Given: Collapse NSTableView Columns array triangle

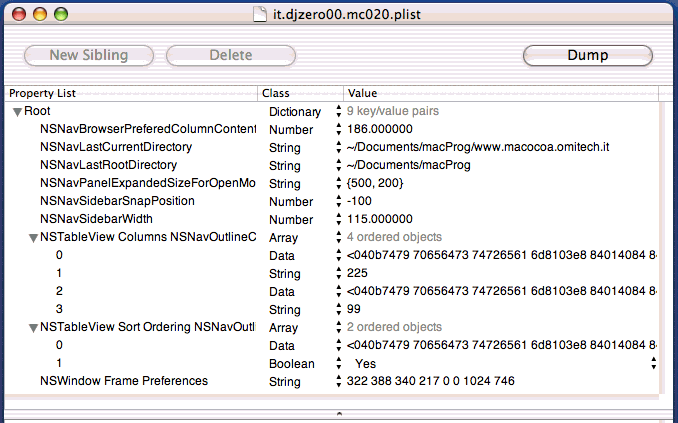Looking at the screenshot, I should point(33,238).
